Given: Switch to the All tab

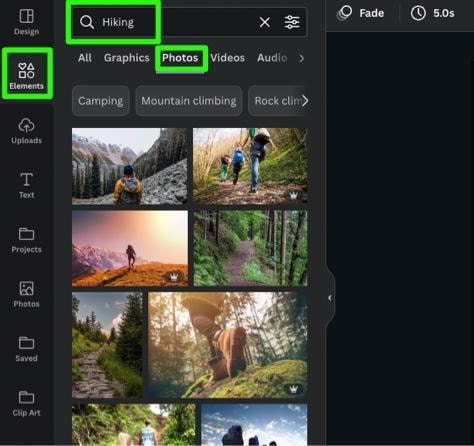Looking at the screenshot, I should 85,58.
